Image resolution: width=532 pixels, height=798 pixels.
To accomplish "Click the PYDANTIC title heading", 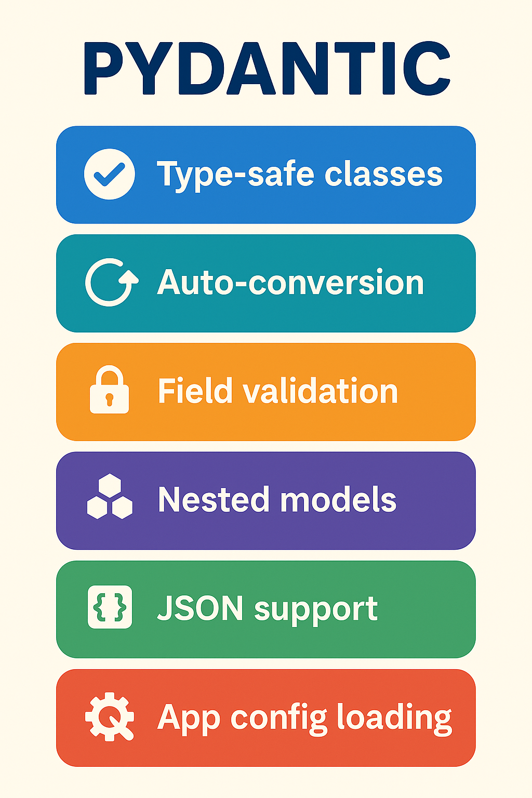I will tap(267, 69).
